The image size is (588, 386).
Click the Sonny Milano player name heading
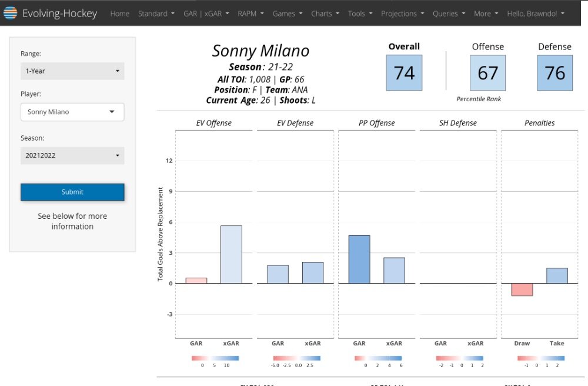261,51
